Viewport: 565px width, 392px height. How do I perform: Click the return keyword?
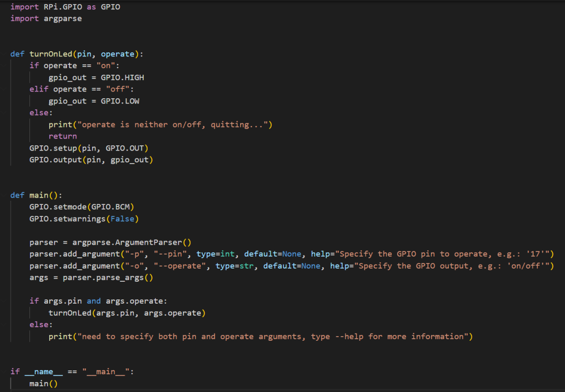(63, 136)
